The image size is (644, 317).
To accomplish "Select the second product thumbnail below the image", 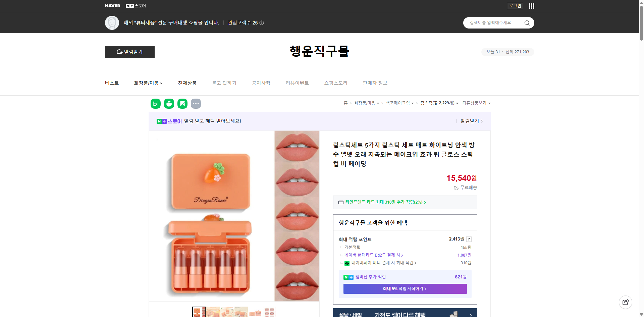I will pos(213,312).
